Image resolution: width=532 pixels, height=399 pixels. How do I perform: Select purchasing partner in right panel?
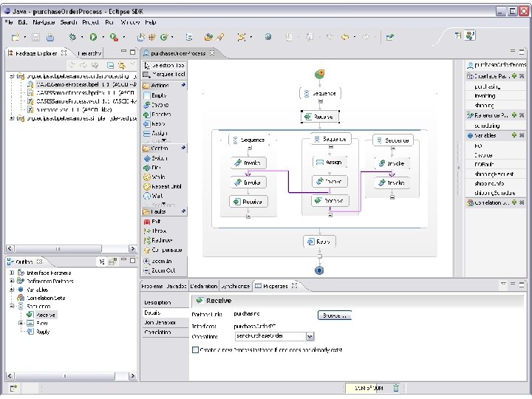(487, 87)
